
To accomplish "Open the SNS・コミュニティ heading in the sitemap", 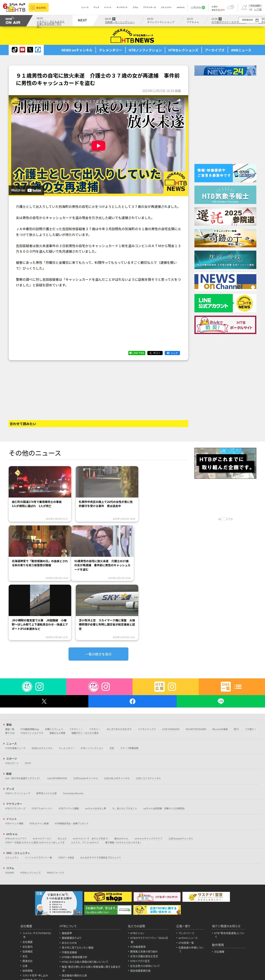I will pos(18,853).
